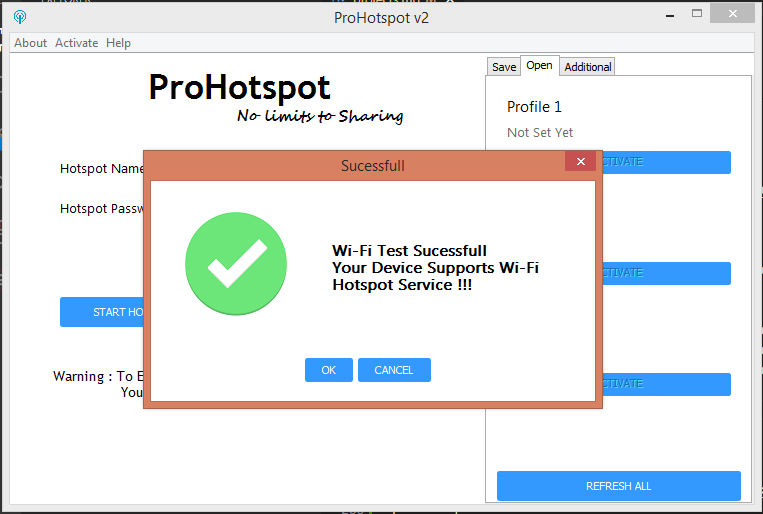Image resolution: width=763 pixels, height=514 pixels.
Task: Open the Help menu
Action: click(x=118, y=43)
